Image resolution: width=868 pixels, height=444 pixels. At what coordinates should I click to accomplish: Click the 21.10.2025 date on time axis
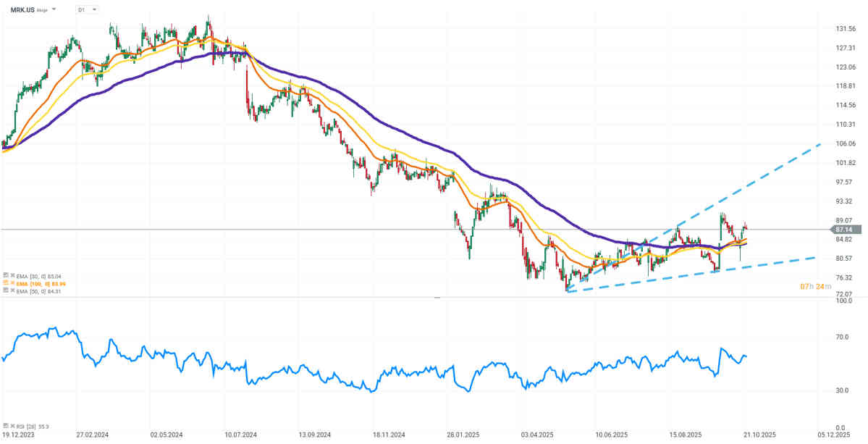tap(759, 436)
